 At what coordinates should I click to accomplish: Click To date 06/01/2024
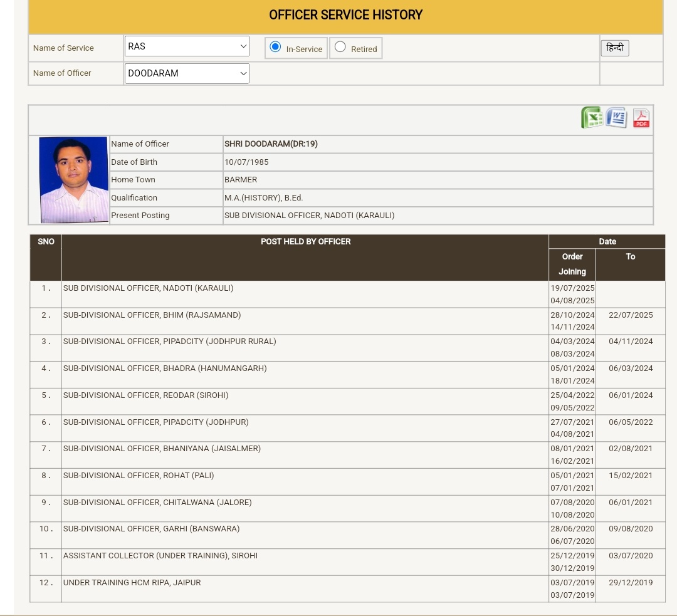[x=631, y=395]
